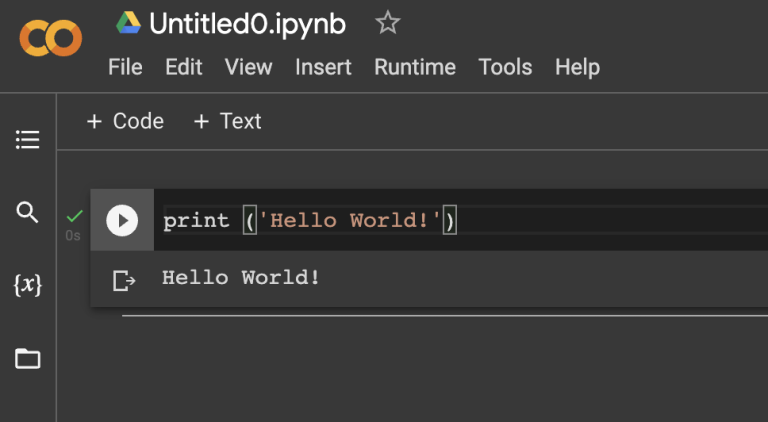The image size is (768, 422).
Task: Add a new code cell with + Code
Action: click(125, 121)
